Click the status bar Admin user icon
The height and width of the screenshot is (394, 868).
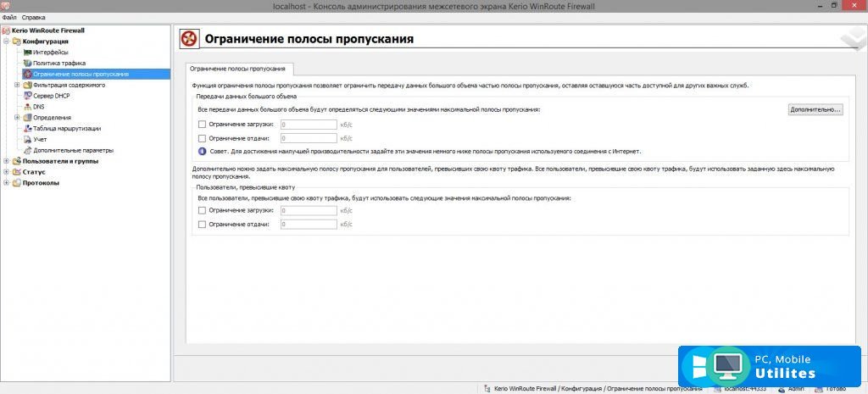(x=781, y=388)
